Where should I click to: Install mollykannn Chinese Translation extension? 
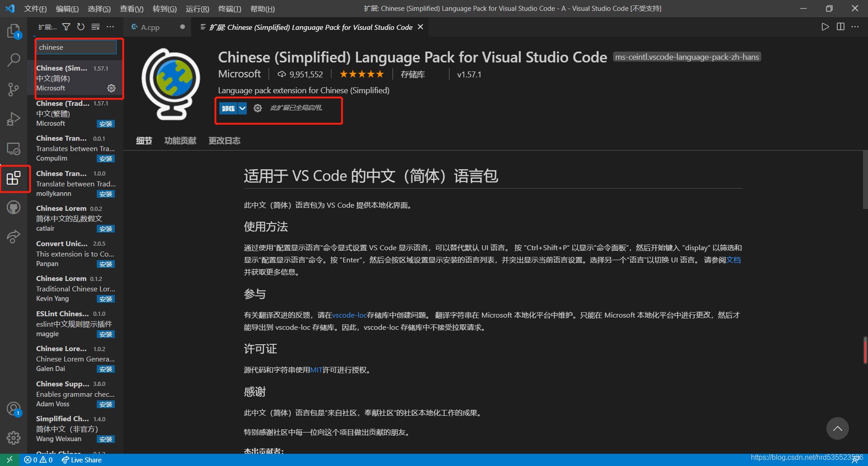click(106, 194)
